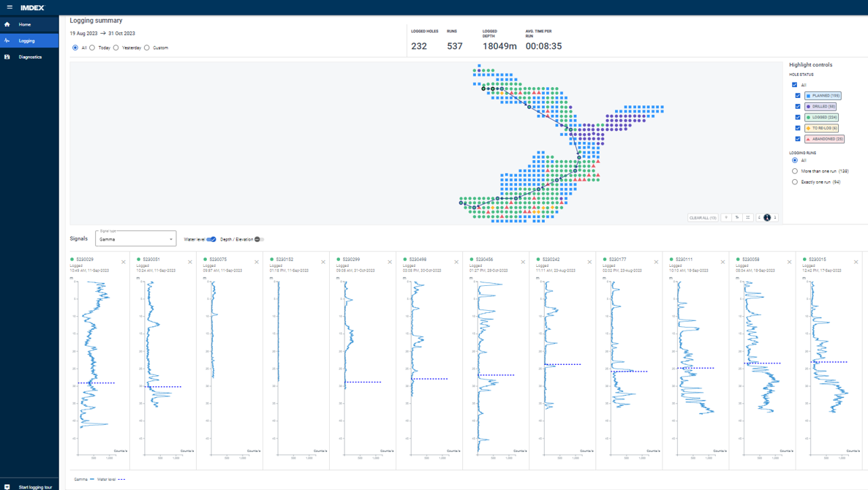Toggle the Logged hole status checkbox
Viewport: 868px width, 490px height.
point(798,117)
